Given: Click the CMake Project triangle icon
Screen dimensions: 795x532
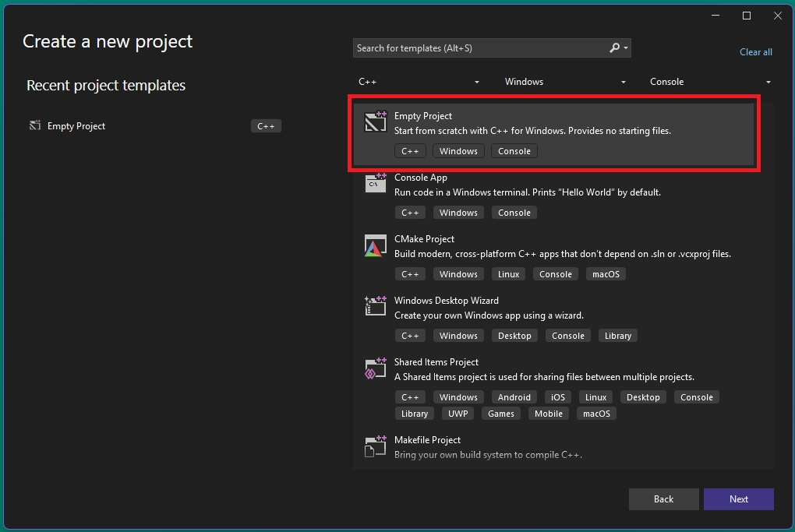Looking at the screenshot, I should point(375,245).
